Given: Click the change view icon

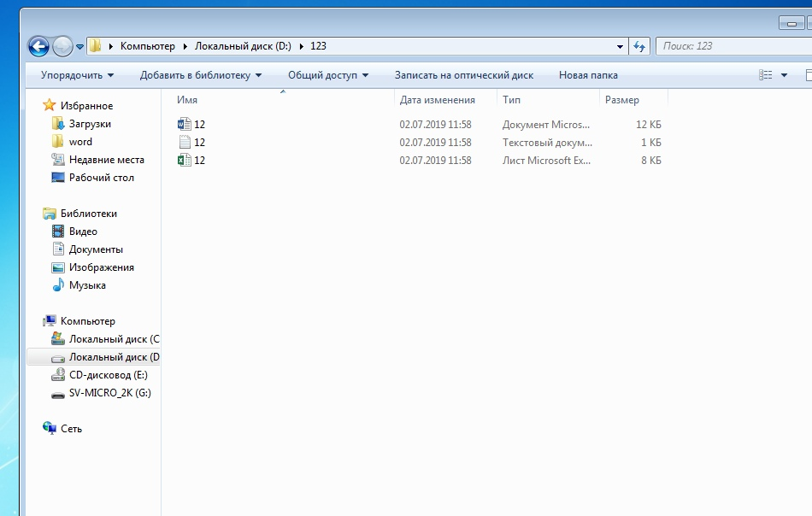Looking at the screenshot, I should [765, 75].
